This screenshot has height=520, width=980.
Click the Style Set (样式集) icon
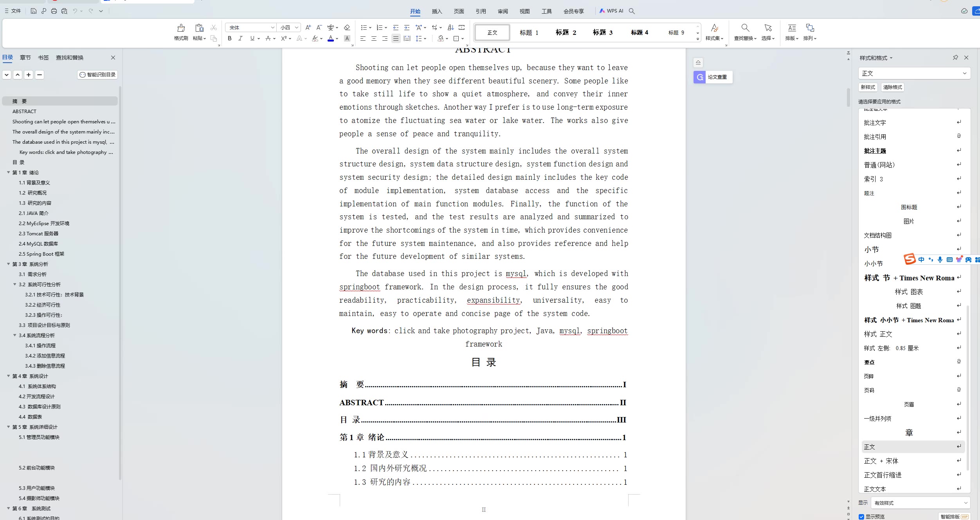(714, 28)
